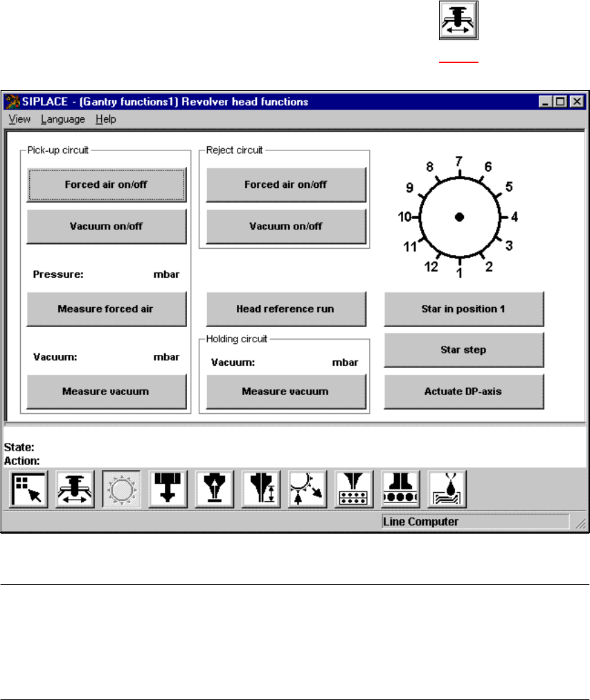Click the dispenser drop icon
Viewport: 590px width, 700px height.
[447, 489]
